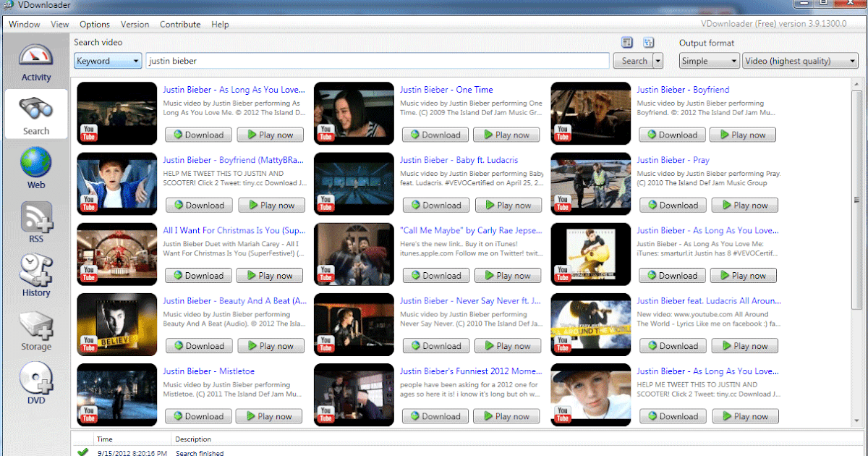Click the Description column header in log

[193, 439]
